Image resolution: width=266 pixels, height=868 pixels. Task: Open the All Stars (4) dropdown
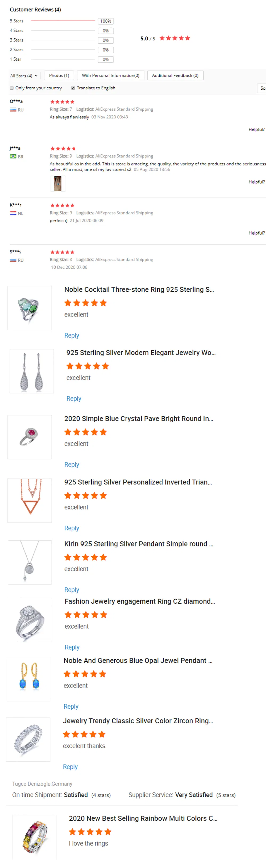coord(23,76)
